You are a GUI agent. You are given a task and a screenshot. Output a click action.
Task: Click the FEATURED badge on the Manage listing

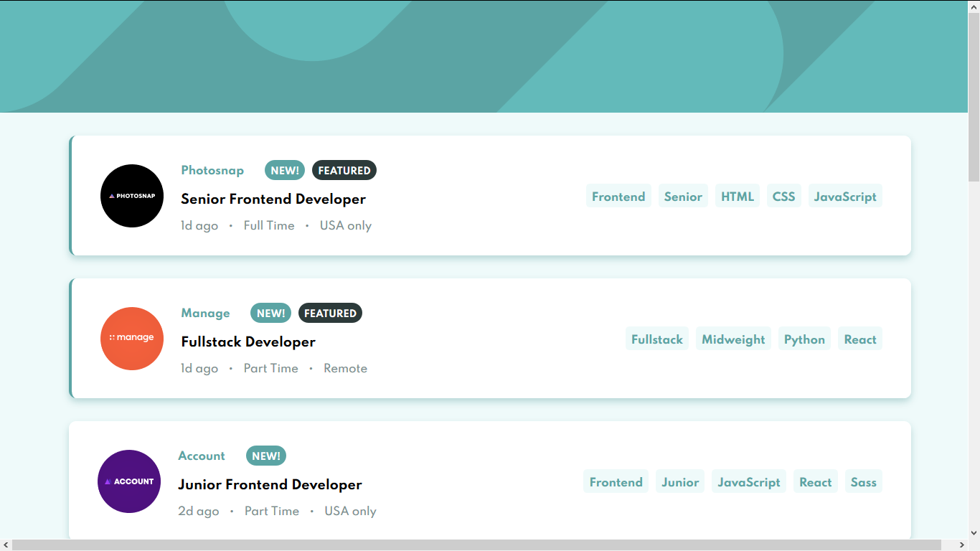point(330,313)
